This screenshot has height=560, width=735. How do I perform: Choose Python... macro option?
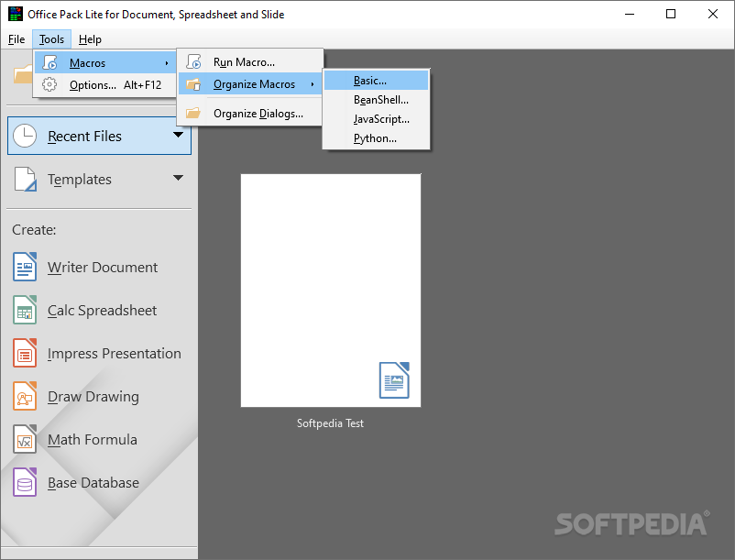point(376,138)
